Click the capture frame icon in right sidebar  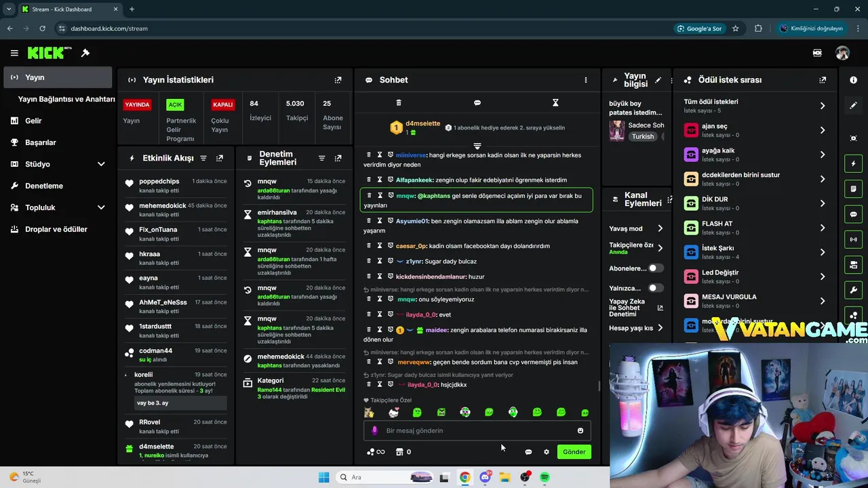[853, 138]
